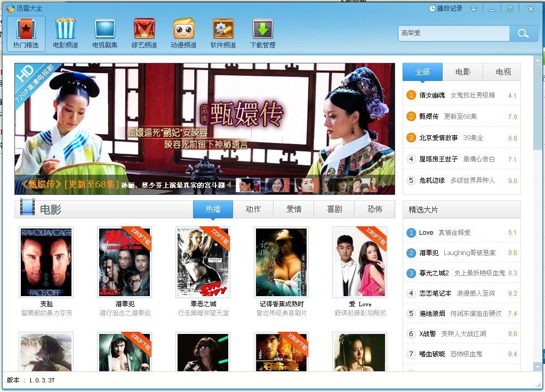Click the vertical scrollbar thumb
The height and width of the screenshot is (392, 545).
click(538, 107)
